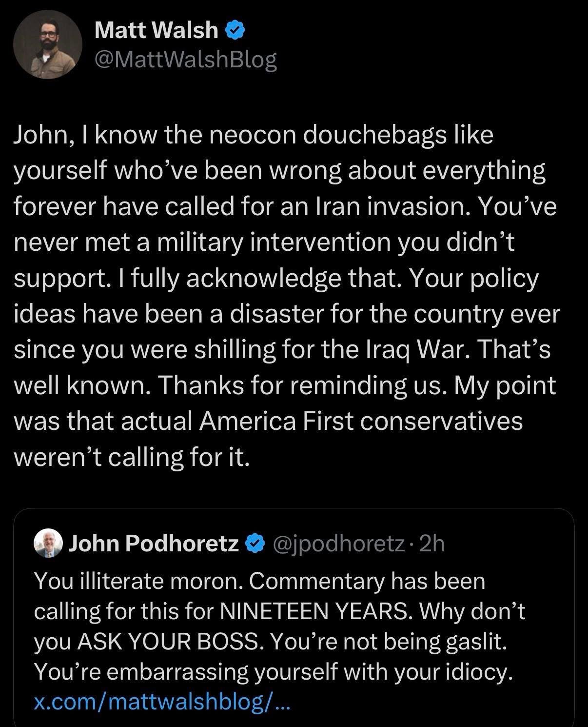Viewport: 588px width, 727px height.
Task: Open the Matt Walsh display name
Action: coord(156,31)
